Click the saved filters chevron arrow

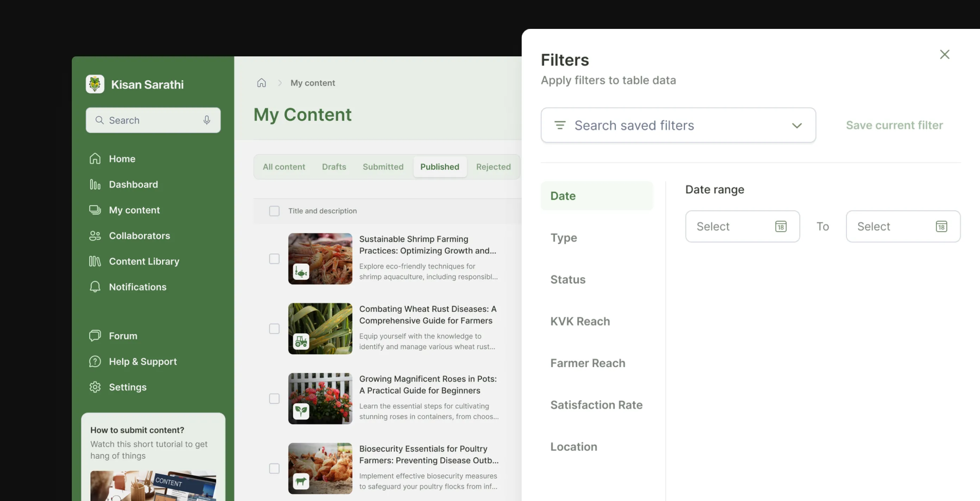(797, 126)
